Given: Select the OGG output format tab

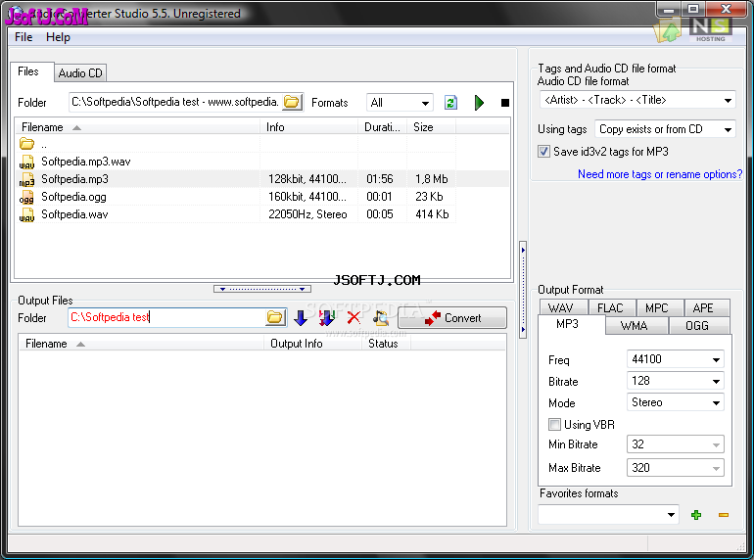Looking at the screenshot, I should click(x=697, y=325).
